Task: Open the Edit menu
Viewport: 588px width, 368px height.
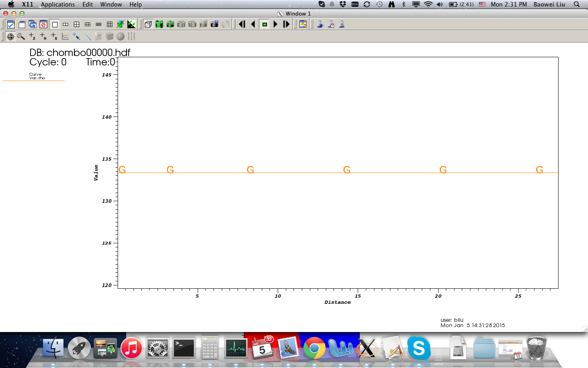Action: [x=88, y=4]
